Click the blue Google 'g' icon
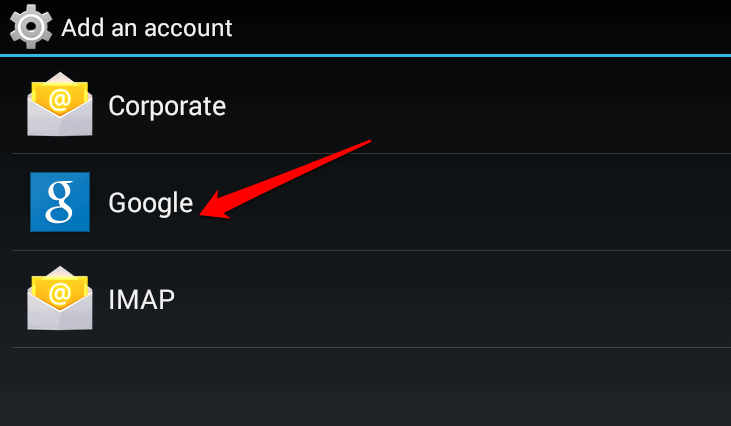Image resolution: width=731 pixels, height=426 pixels. (x=60, y=202)
